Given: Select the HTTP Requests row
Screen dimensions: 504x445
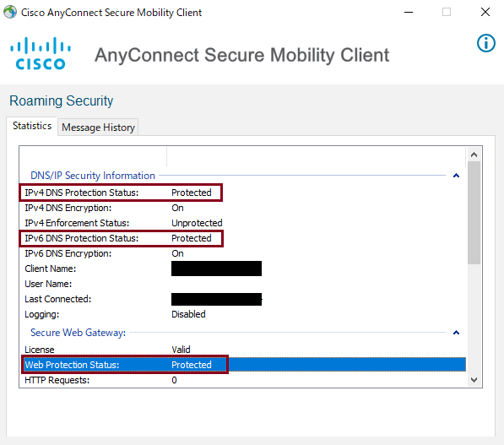Looking at the screenshot, I should tap(242, 380).
